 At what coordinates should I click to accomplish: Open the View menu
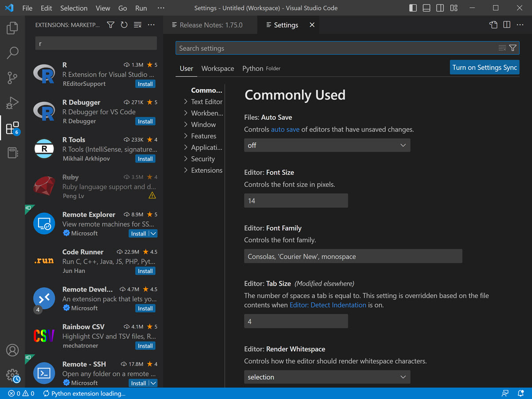point(103,8)
